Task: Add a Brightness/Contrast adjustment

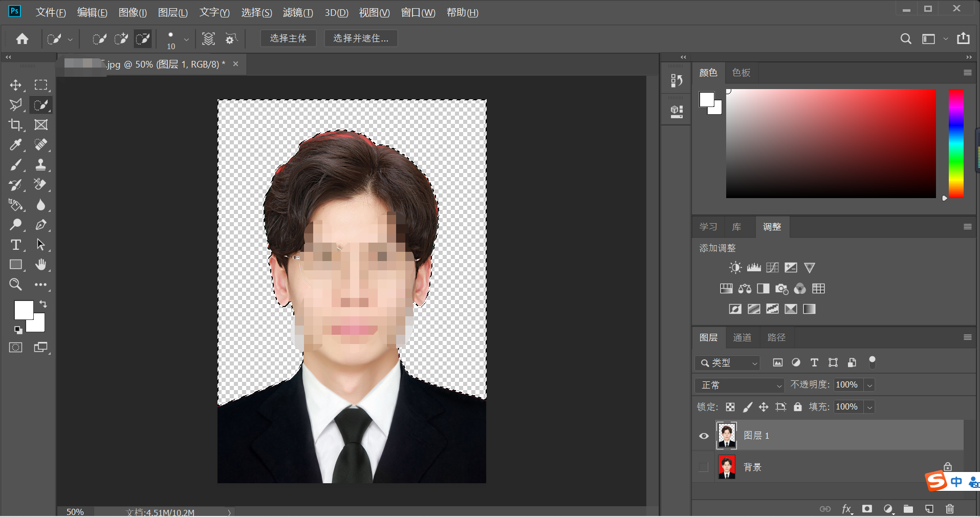Action: coord(735,268)
